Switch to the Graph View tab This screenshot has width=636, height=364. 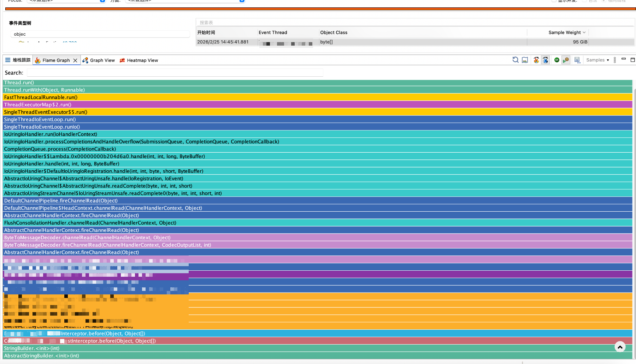click(99, 60)
